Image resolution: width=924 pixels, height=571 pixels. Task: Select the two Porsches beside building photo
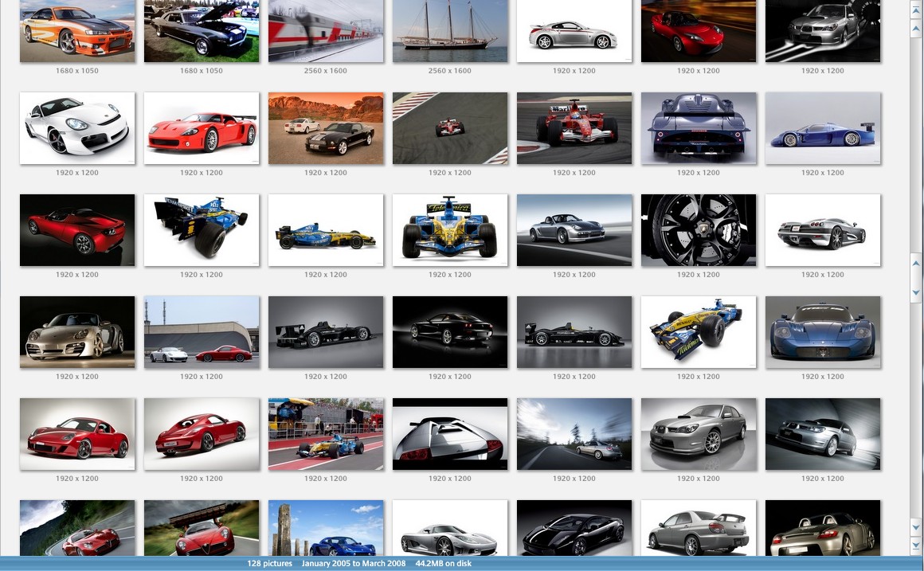tap(202, 332)
